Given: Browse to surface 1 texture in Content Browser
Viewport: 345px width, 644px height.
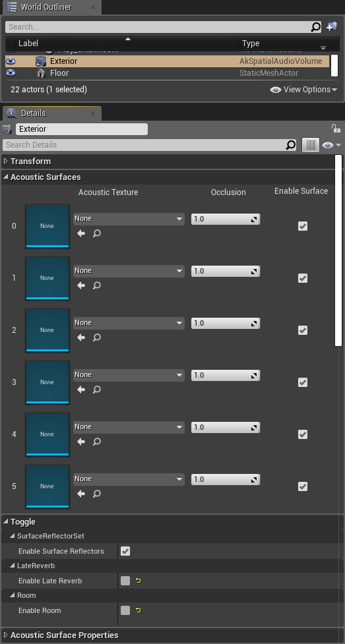Looking at the screenshot, I should point(96,285).
